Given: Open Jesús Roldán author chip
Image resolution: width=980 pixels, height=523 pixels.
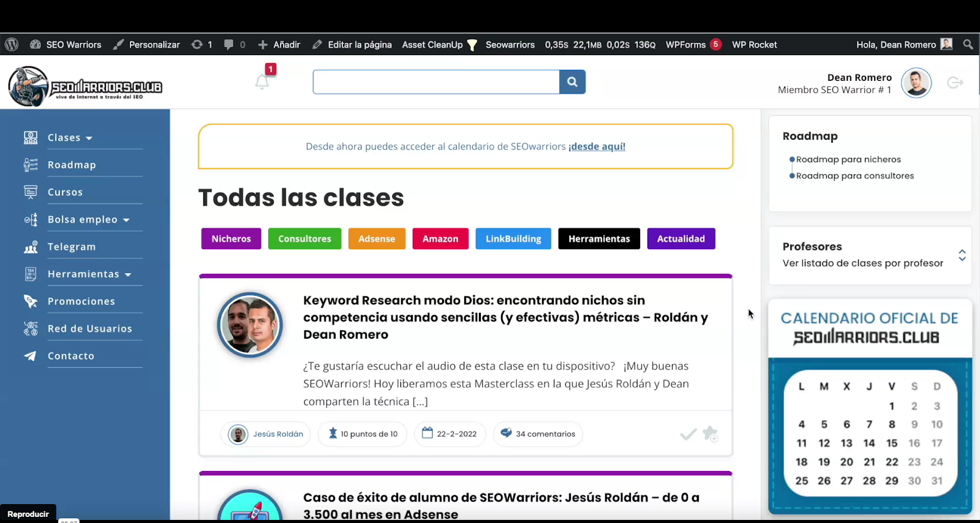Looking at the screenshot, I should coord(266,434).
